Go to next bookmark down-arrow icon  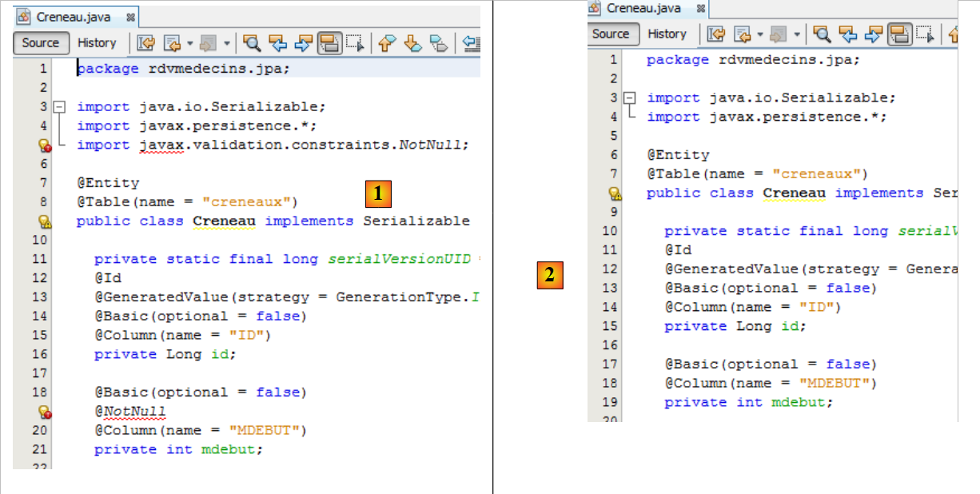[x=413, y=43]
